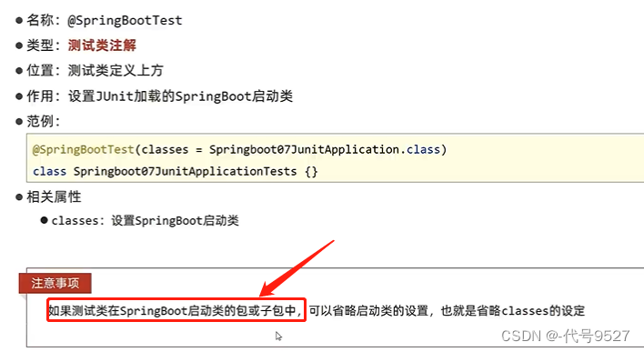Click the @SpringBootTest annotation in code block
The image size is (644, 352).
[x=84, y=149]
